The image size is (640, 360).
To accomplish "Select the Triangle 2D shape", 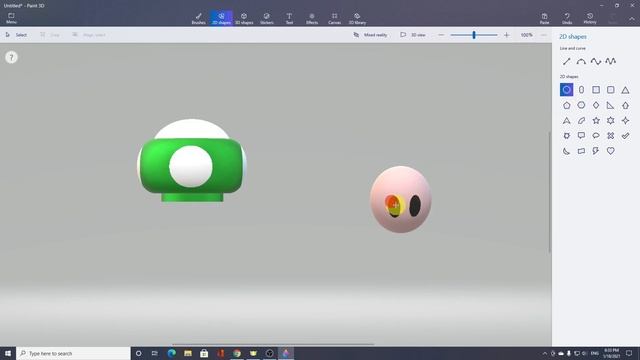I will coord(625,90).
